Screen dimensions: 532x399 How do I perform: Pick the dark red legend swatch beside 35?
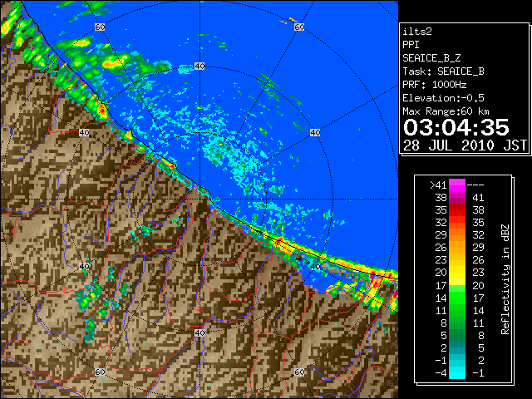(x=457, y=210)
